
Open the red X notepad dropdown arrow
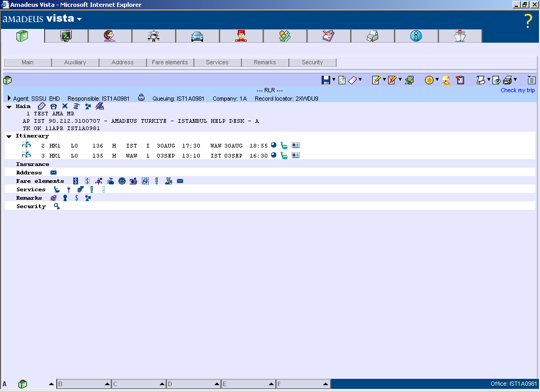point(400,80)
